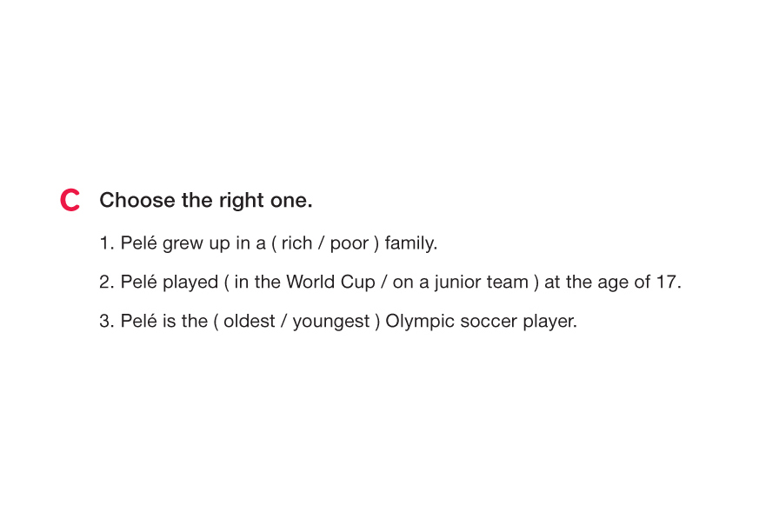Click the heading "Choose the right one."
The width and height of the screenshot is (759, 532).
pos(205,201)
